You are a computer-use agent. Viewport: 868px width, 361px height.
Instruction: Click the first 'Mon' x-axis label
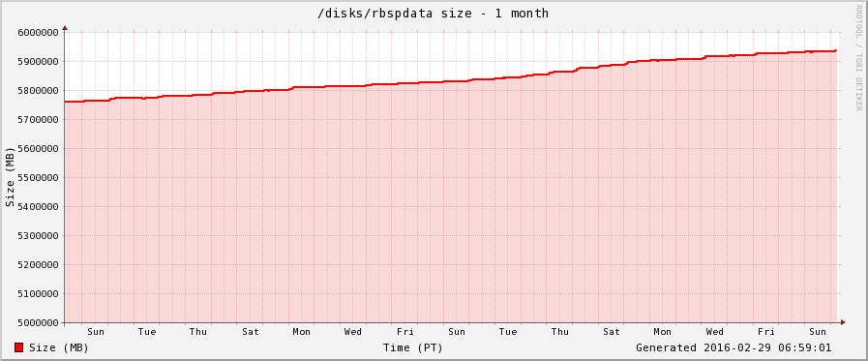301,332
